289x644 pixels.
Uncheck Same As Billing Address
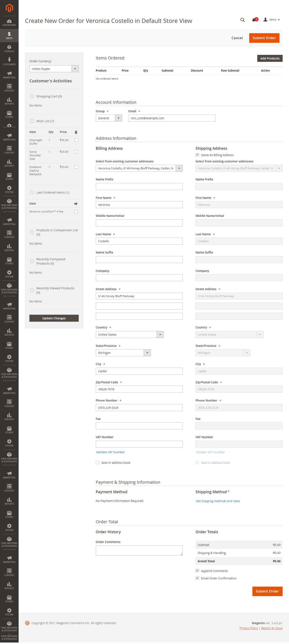[197, 155]
